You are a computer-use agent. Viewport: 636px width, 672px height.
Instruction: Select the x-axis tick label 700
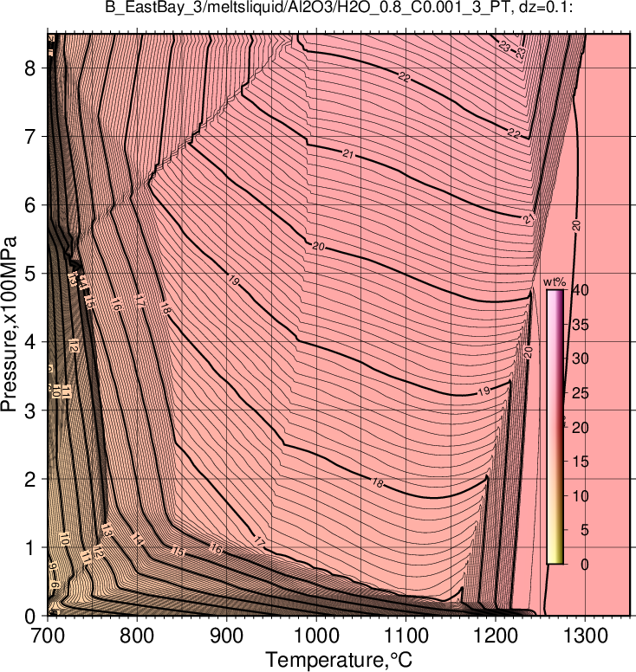pos(47,636)
